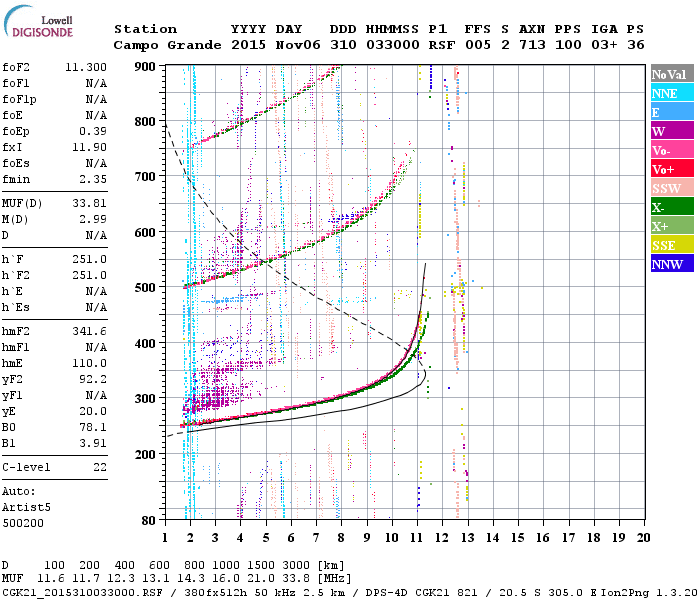Click the 500 km height axis label

tap(145, 288)
